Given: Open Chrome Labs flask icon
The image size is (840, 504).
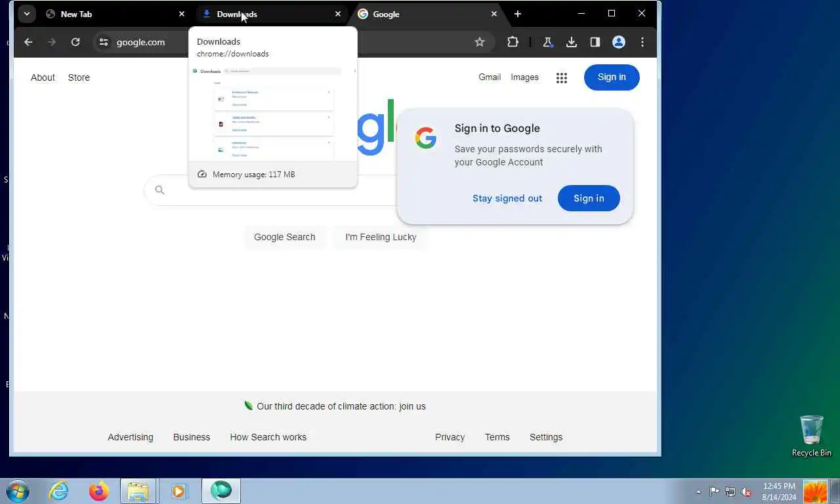Looking at the screenshot, I should click(x=547, y=42).
